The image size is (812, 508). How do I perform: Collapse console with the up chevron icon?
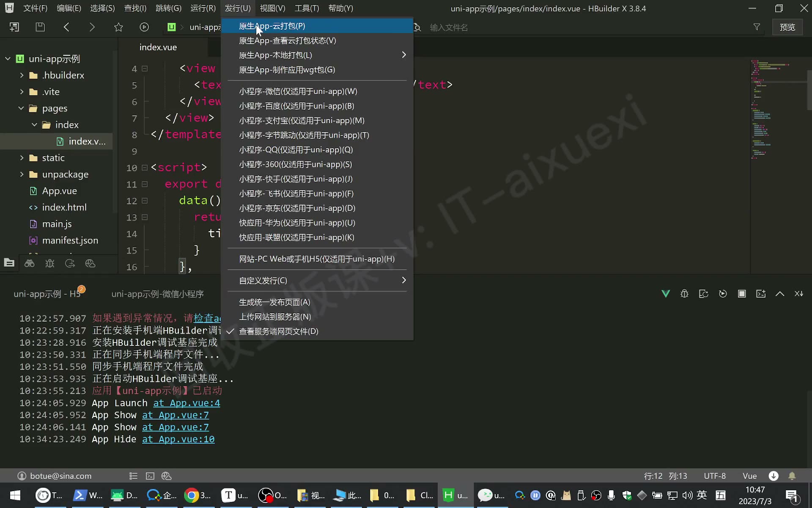(780, 294)
